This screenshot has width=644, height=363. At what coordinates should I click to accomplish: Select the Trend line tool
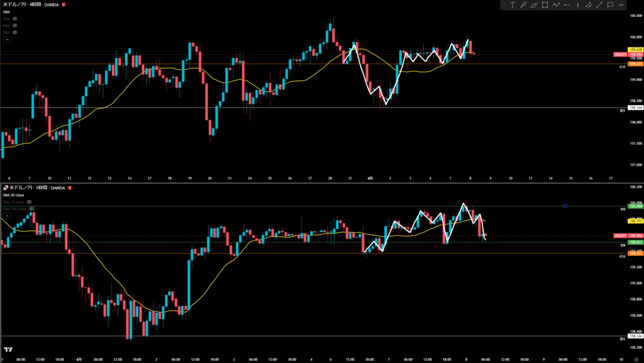(x=599, y=6)
